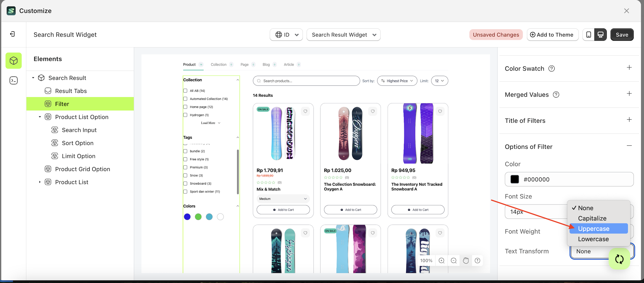Click the terminal icon in the left sidebar
Viewport: 644px width, 283px height.
pos(13,80)
